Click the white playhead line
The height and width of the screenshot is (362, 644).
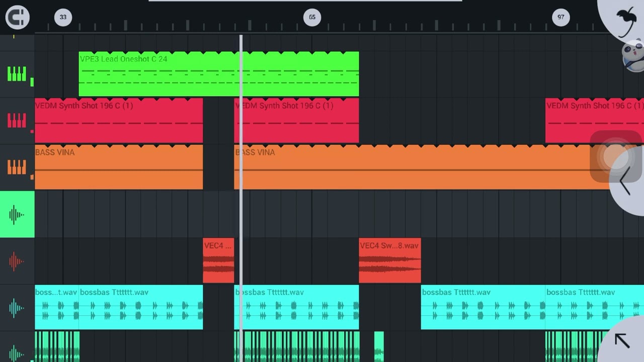pos(241,199)
